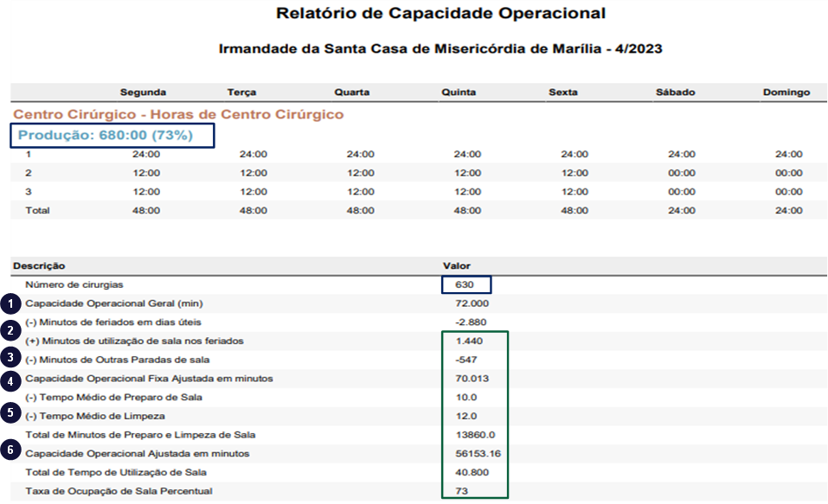Click the value -2.880

tap(471, 322)
